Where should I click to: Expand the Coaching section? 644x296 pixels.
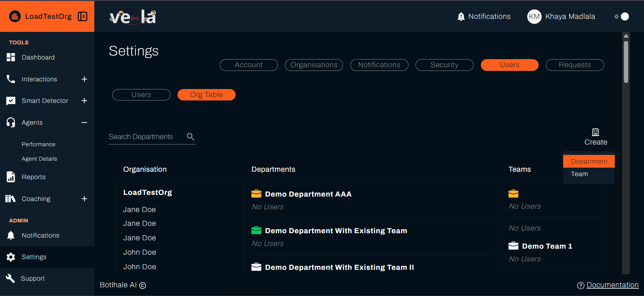[x=84, y=199]
